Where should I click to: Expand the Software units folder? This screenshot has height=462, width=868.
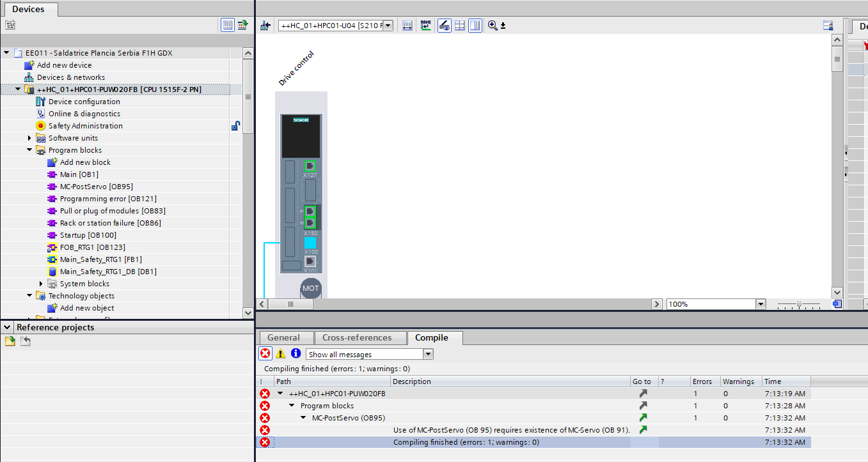(29, 138)
